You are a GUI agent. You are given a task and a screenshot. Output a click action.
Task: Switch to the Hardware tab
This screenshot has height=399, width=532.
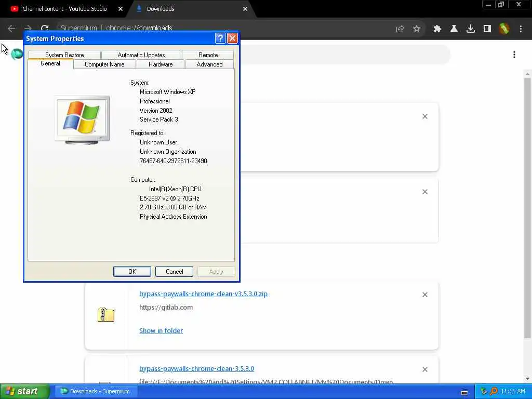click(161, 64)
